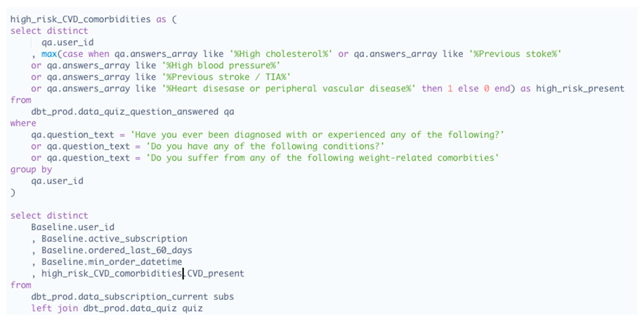
Task: Click the 'weight-related comorbities' question string
Action: tap(322, 158)
